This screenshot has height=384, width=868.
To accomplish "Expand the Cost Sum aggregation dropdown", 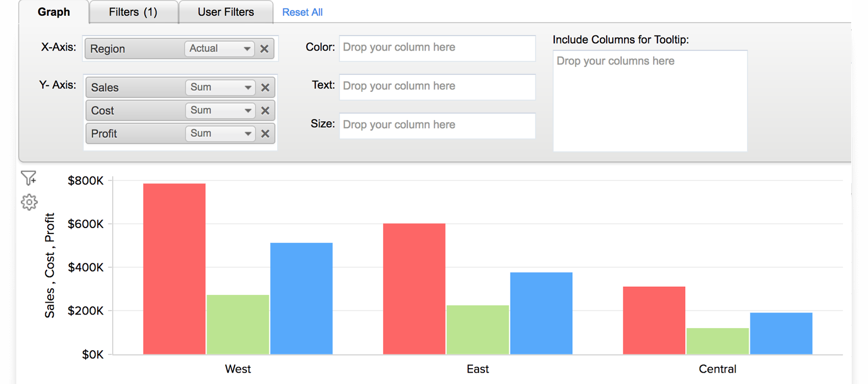I will [220, 111].
